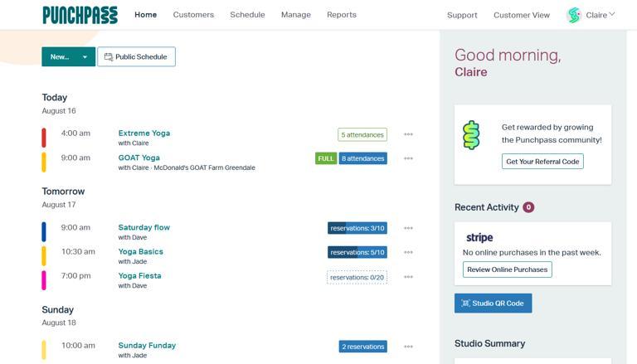Click the "August 17" date text
This screenshot has width=637, height=364.
tap(59, 205)
